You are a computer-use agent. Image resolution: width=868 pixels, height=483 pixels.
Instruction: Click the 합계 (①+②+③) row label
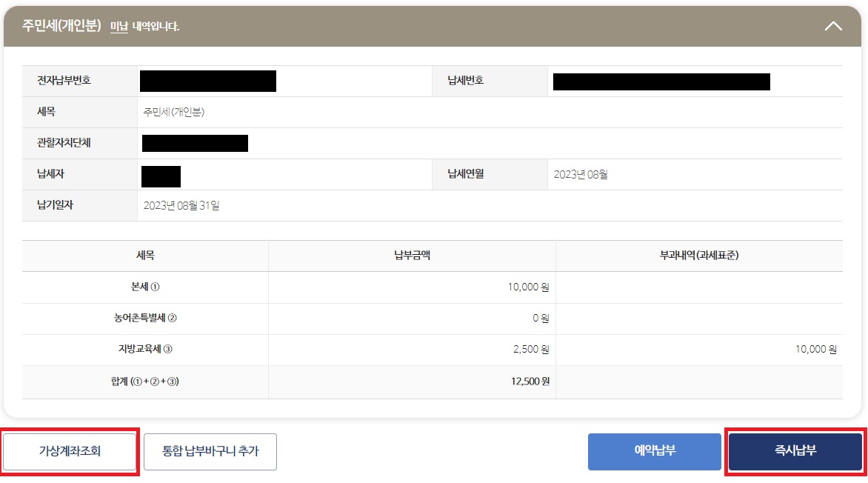pos(145,382)
